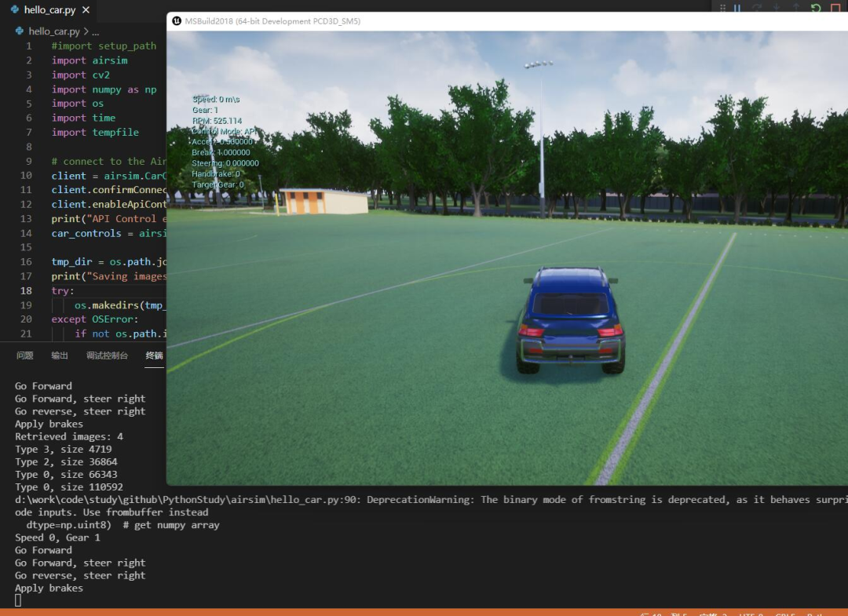Select the Step Over debug icon
The width and height of the screenshot is (848, 616).
[757, 7]
